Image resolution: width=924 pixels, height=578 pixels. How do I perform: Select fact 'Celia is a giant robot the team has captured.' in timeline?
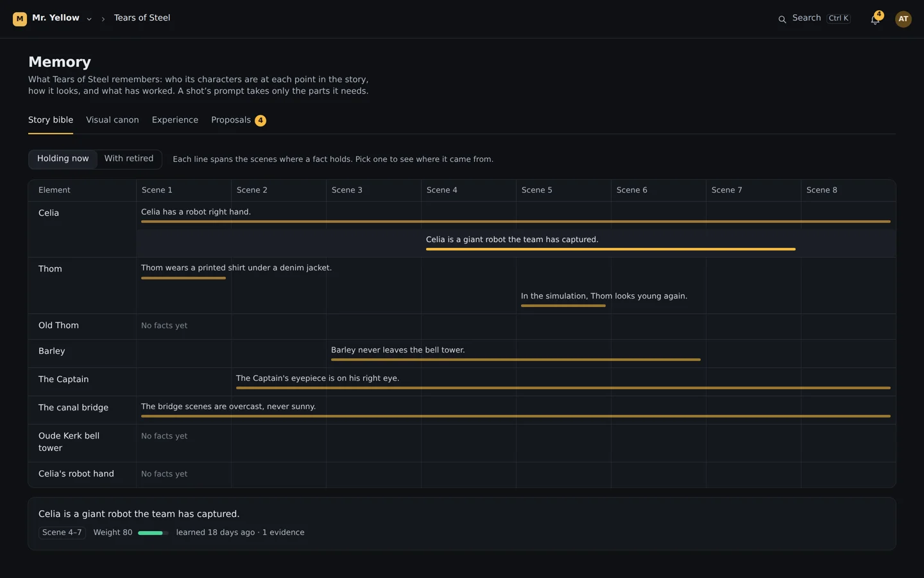click(610, 243)
